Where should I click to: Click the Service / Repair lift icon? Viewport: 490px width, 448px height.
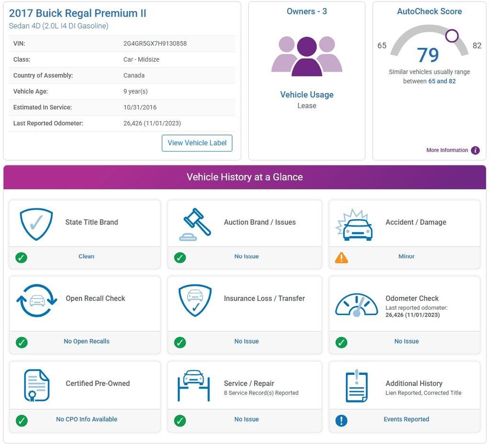point(194,385)
